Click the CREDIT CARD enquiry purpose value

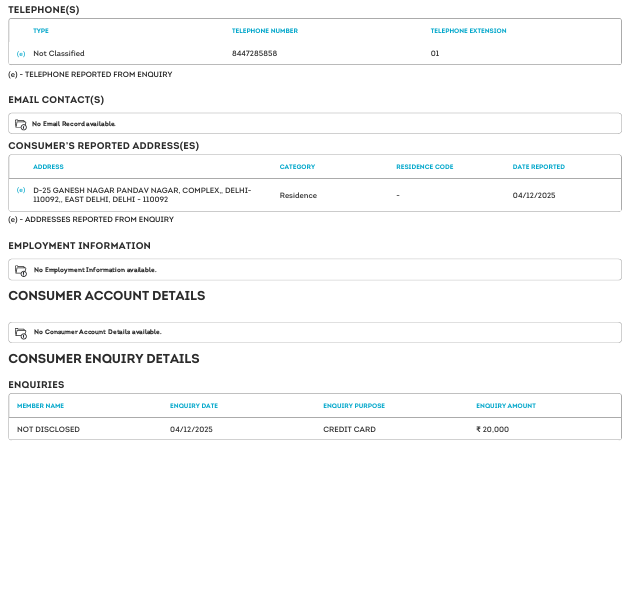pyautogui.click(x=349, y=429)
